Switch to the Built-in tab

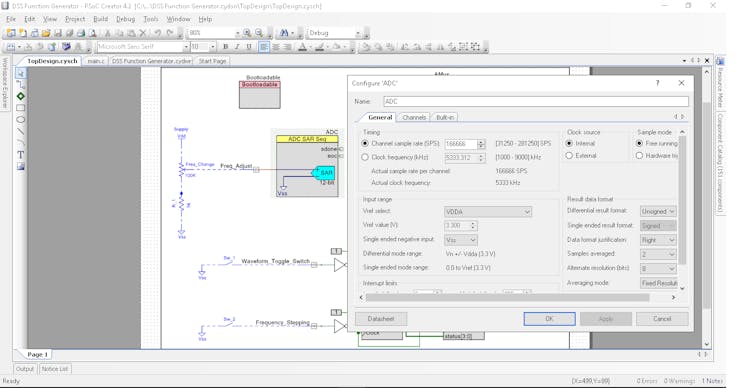click(445, 117)
